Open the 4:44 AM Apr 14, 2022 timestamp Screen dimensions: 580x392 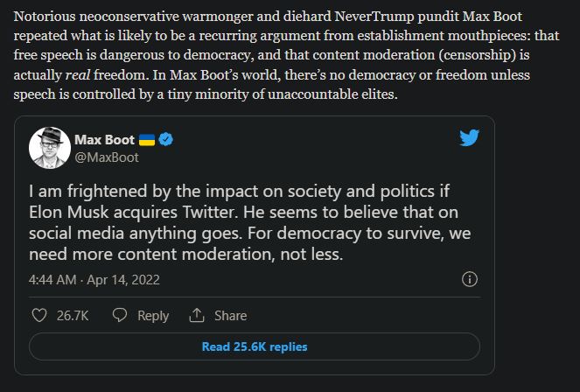pyautogui.click(x=94, y=280)
